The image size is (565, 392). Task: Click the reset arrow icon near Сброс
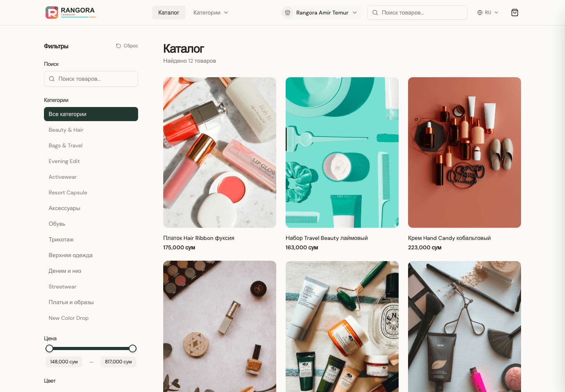click(118, 46)
